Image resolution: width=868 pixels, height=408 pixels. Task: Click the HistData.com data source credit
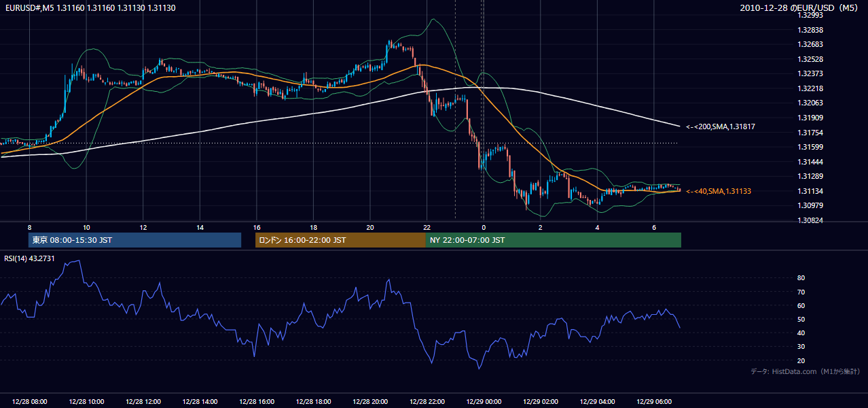pyautogui.click(x=805, y=371)
